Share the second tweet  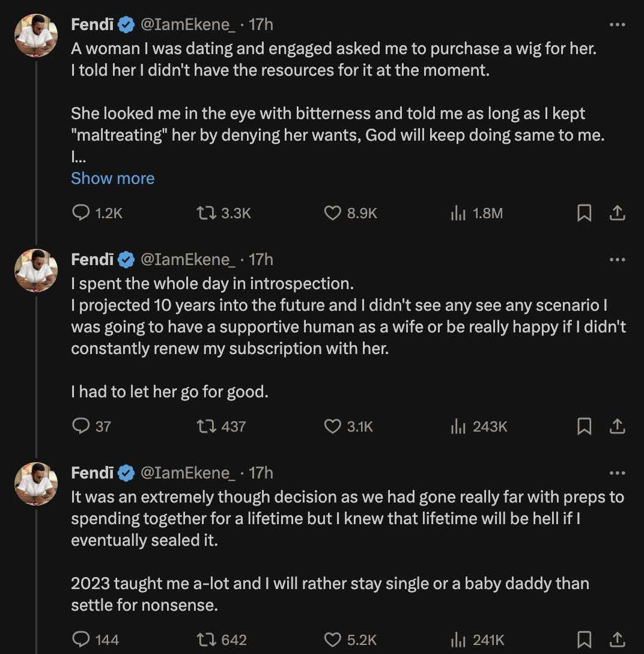point(618,427)
